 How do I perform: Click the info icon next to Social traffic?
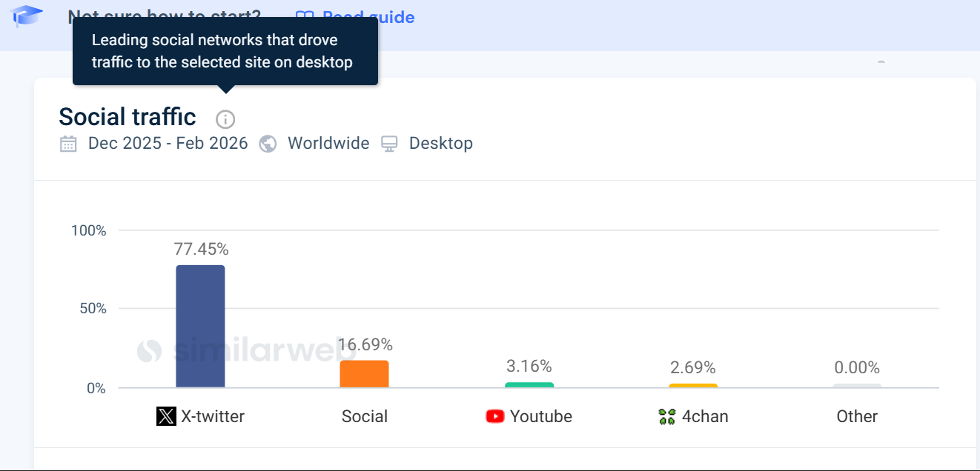tap(225, 119)
